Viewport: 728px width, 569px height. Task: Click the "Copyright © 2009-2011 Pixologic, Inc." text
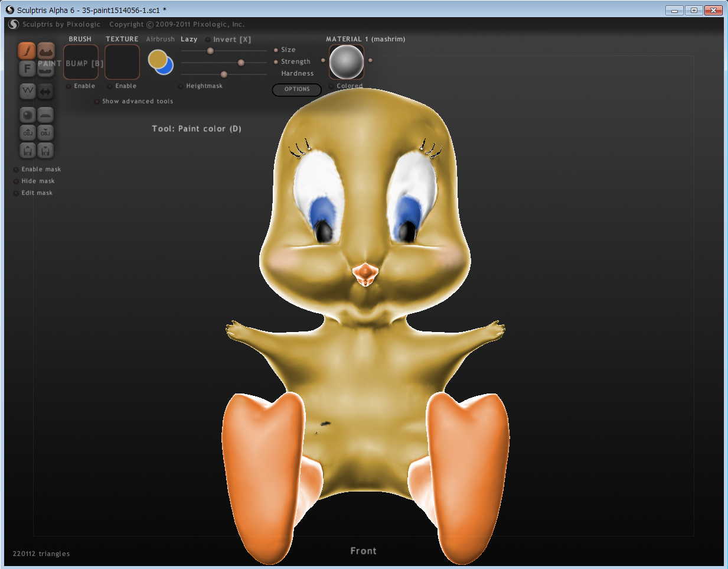pos(177,24)
